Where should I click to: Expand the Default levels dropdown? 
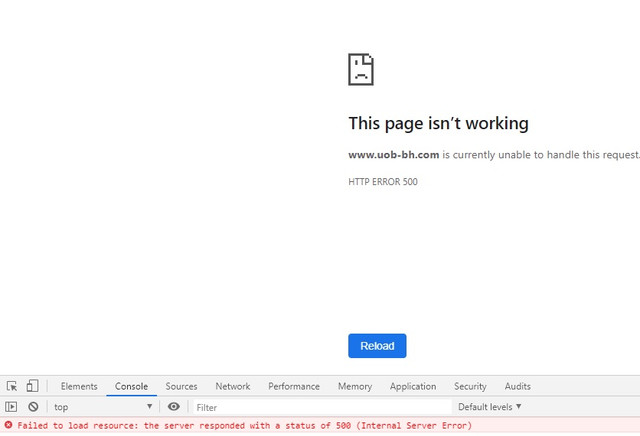click(x=489, y=407)
